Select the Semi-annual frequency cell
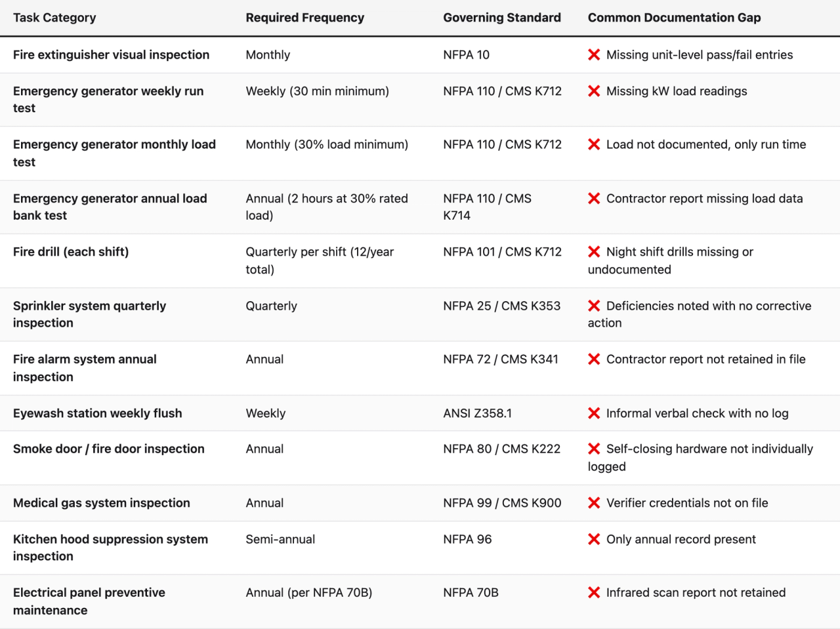This screenshot has height=629, width=840. coord(280,539)
